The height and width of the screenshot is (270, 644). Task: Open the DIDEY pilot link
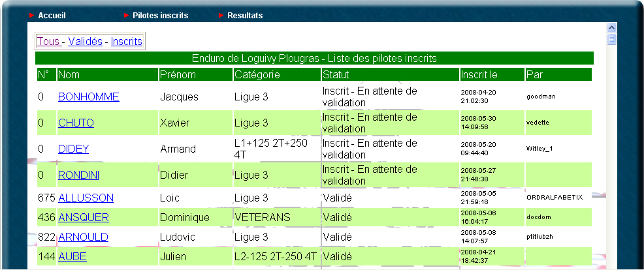[x=74, y=149]
